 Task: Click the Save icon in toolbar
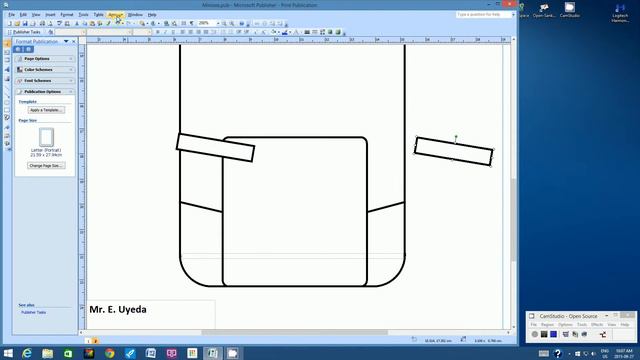(25, 23)
